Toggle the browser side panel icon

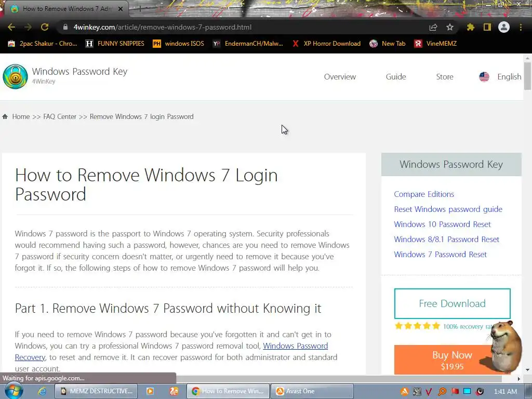click(487, 27)
